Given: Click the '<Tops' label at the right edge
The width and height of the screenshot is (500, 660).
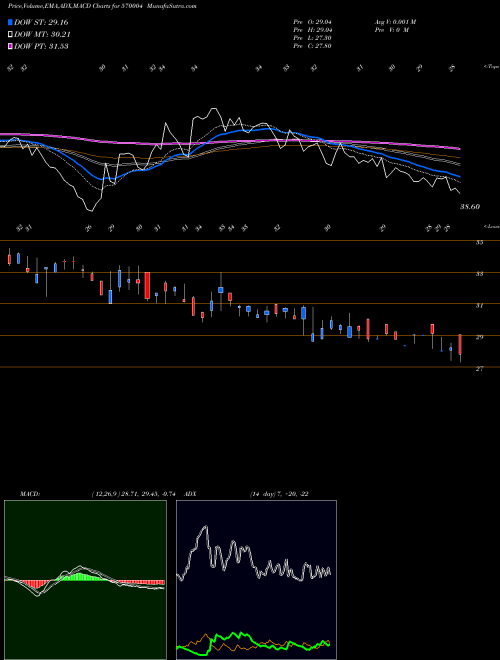Looking at the screenshot, I should click(492, 67).
